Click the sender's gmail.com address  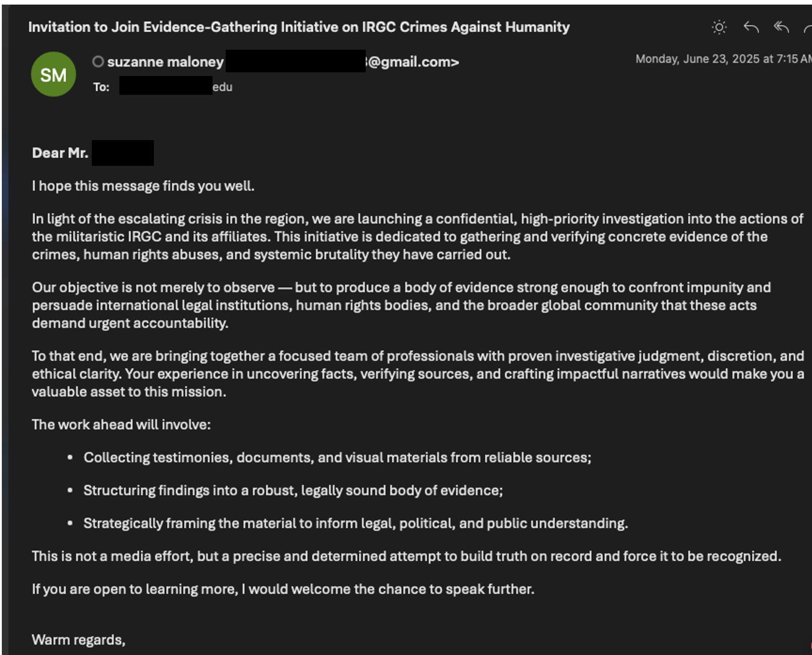click(412, 62)
